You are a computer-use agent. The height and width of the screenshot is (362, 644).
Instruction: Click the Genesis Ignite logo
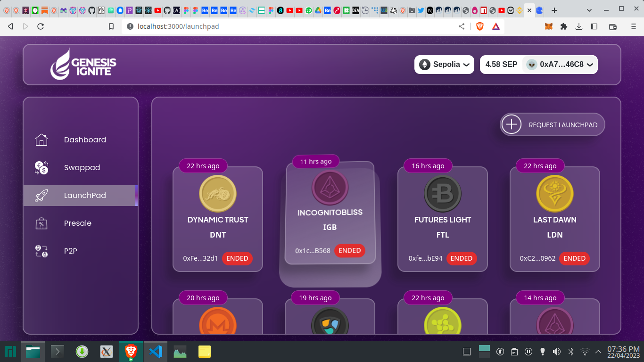83,64
